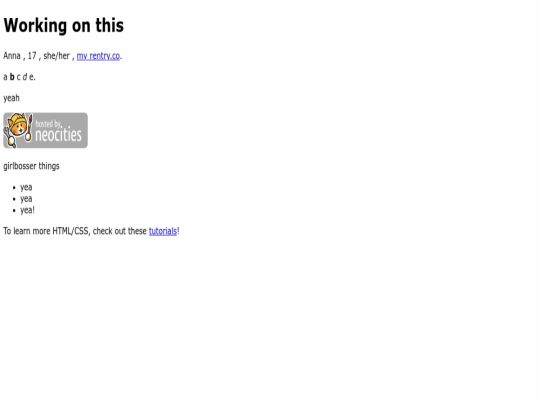Click the cat mascot in neocities badge
540x405 pixels.
tap(18, 126)
